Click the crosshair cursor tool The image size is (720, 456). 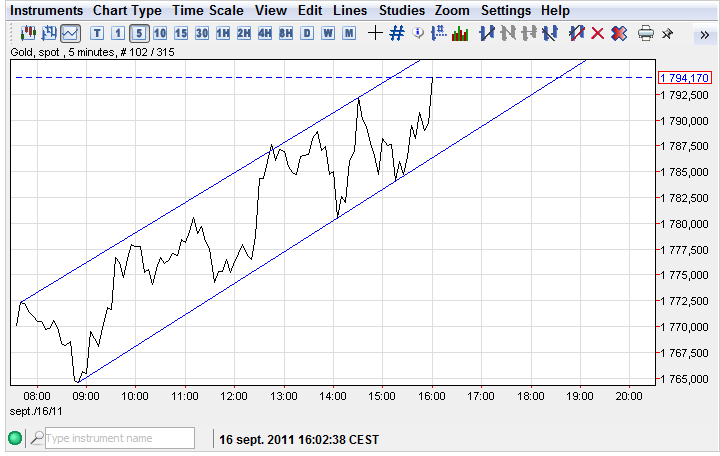tap(375, 33)
